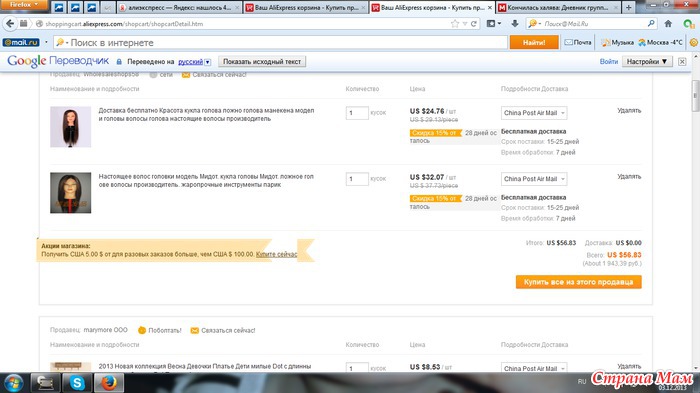Open the bookmarks menu icon in the toolbar
Screen dimensions: 700x393
[493, 24]
